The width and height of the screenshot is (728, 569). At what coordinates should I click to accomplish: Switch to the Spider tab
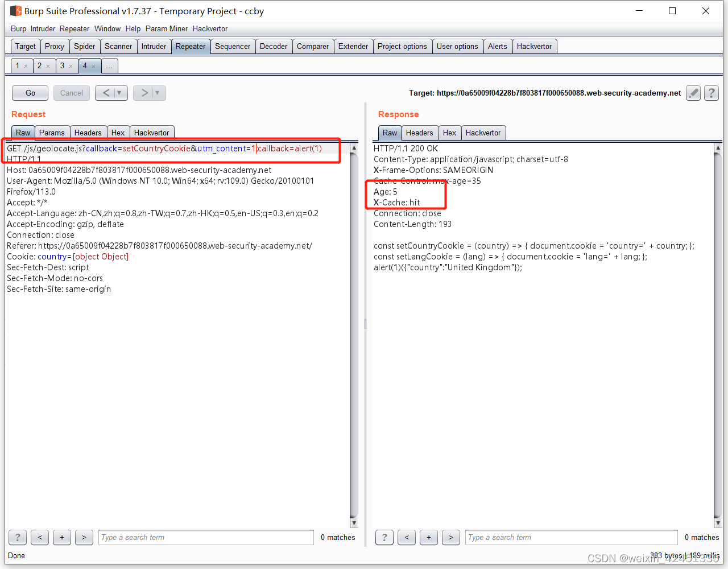tap(85, 46)
